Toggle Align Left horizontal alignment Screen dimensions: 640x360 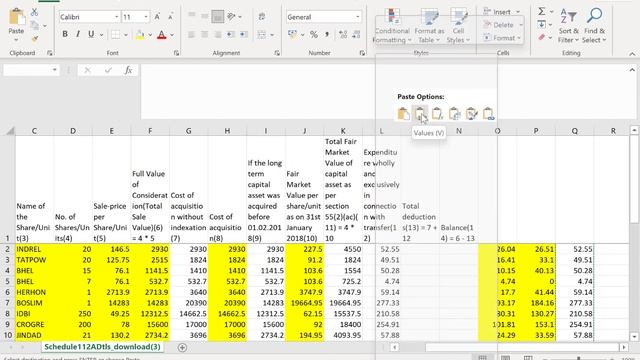pyautogui.click(x=191, y=35)
